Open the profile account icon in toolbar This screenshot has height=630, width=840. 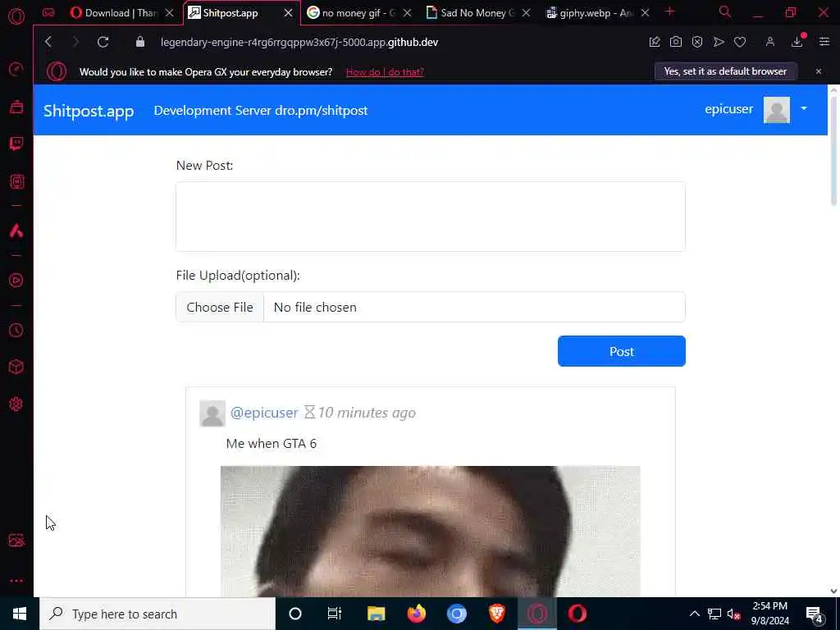point(770,42)
